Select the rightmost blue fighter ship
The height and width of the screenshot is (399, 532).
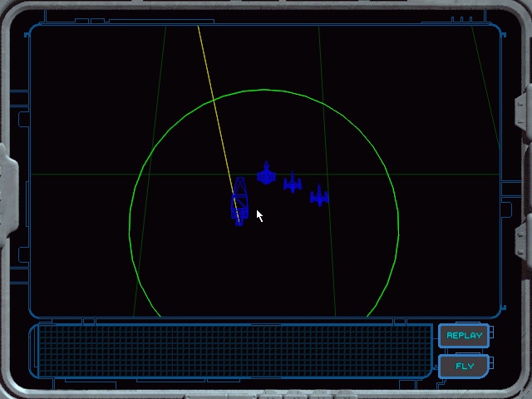319,195
